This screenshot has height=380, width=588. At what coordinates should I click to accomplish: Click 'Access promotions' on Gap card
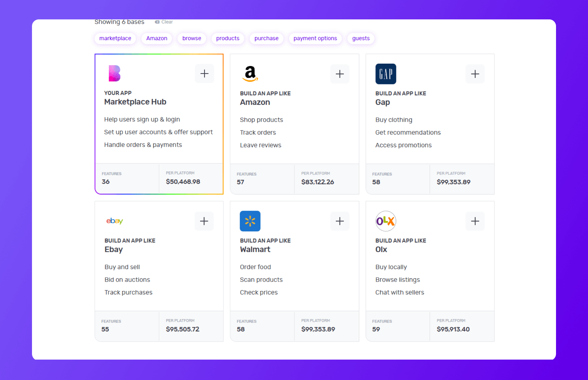click(403, 145)
